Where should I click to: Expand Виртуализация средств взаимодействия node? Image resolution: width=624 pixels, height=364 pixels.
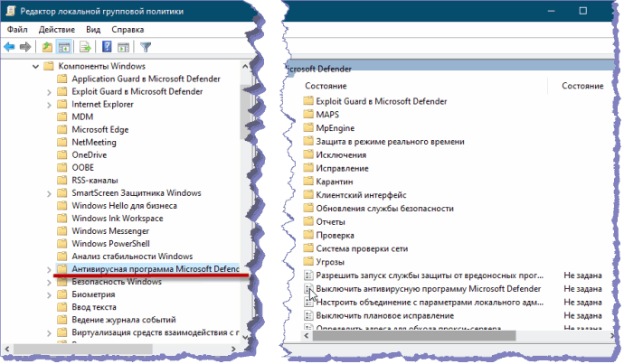coord(49,333)
